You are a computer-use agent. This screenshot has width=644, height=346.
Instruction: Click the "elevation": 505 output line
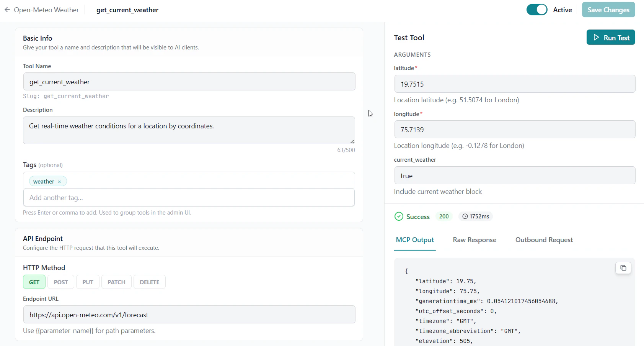(444, 341)
